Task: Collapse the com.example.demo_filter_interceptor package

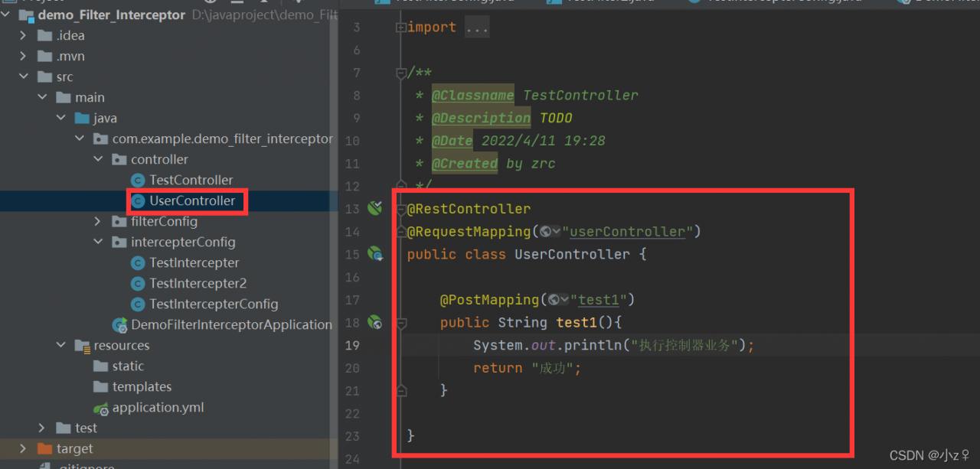Action: click(79, 139)
